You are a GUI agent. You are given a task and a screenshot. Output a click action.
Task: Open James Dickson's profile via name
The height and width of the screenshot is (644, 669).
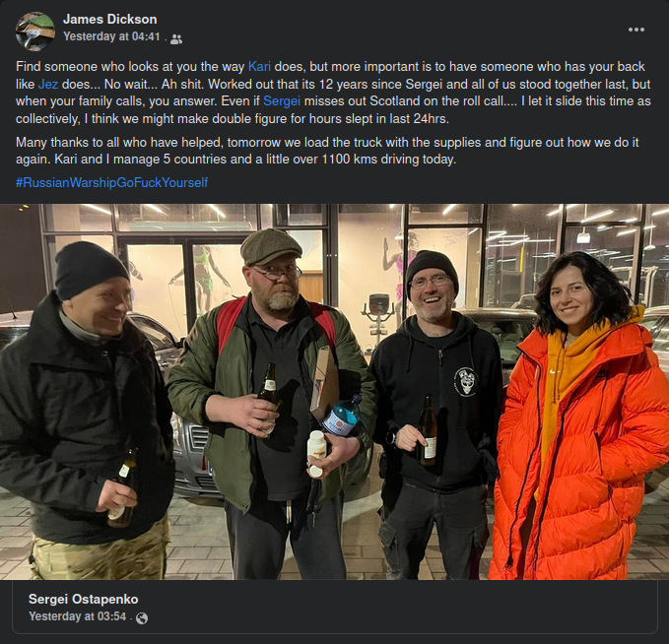click(x=110, y=19)
